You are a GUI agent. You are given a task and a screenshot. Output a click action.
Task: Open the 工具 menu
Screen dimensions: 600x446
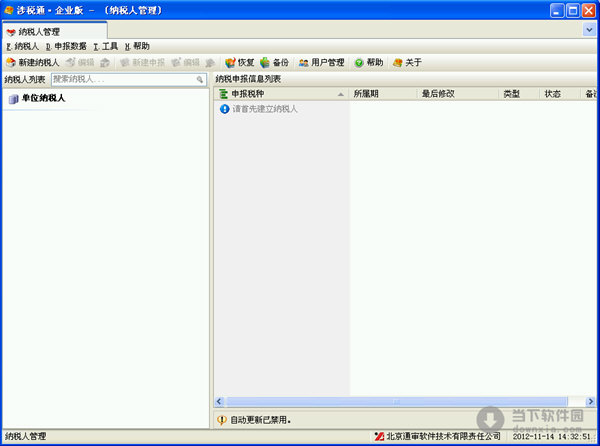(x=105, y=46)
